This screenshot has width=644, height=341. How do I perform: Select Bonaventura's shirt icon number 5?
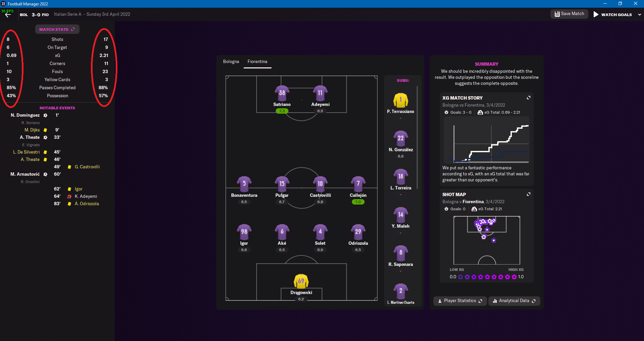[x=244, y=184]
